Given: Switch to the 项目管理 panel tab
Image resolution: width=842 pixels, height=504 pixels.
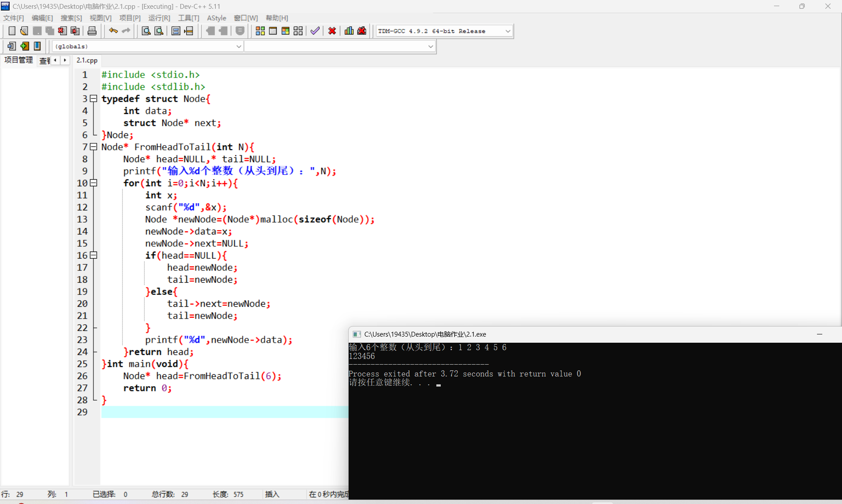Looking at the screenshot, I should [x=18, y=60].
